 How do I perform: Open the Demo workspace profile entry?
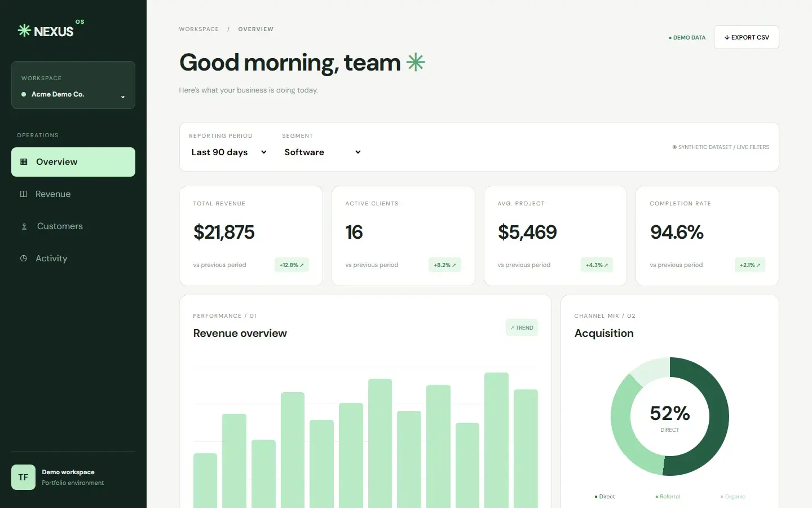coord(73,478)
